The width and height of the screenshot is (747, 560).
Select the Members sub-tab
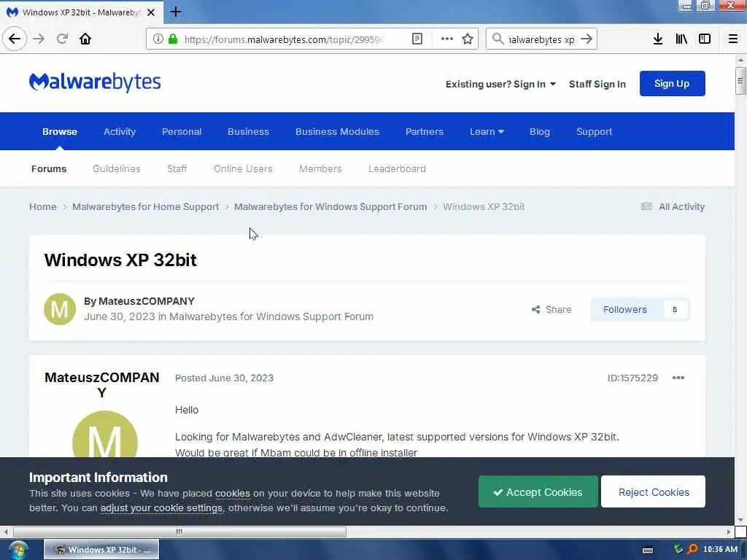click(321, 169)
